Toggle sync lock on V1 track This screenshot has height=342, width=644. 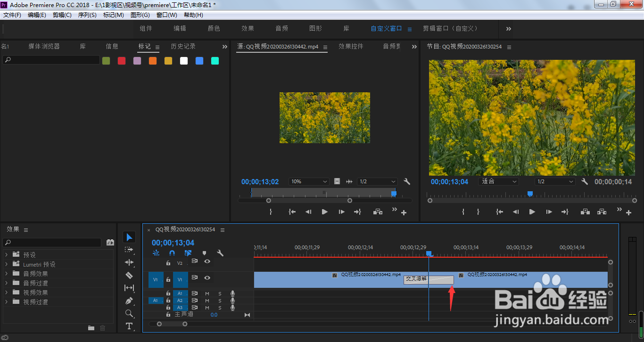[194, 277]
